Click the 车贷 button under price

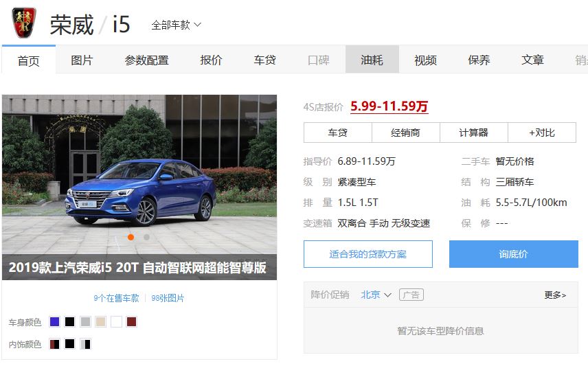(337, 133)
